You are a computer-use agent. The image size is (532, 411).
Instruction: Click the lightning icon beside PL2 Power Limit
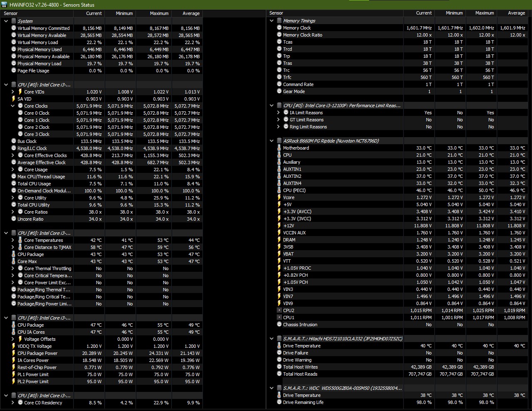coord(14,381)
